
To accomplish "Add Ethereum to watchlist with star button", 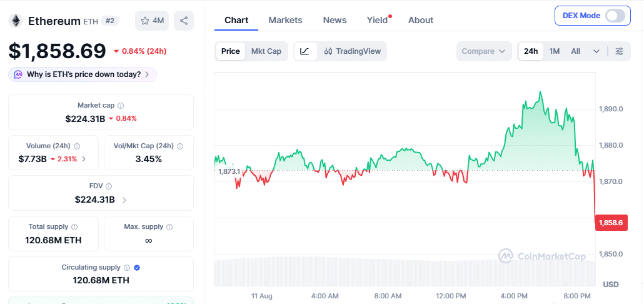I will pos(152,21).
